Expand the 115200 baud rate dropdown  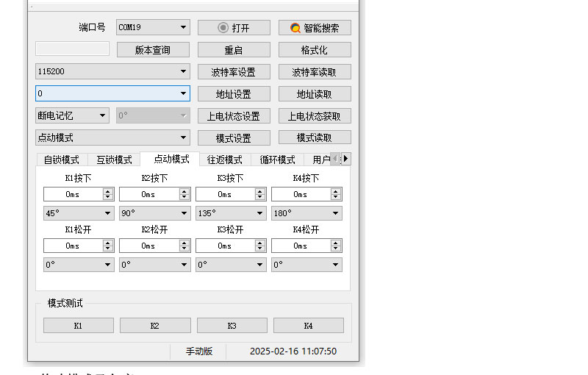click(x=112, y=71)
